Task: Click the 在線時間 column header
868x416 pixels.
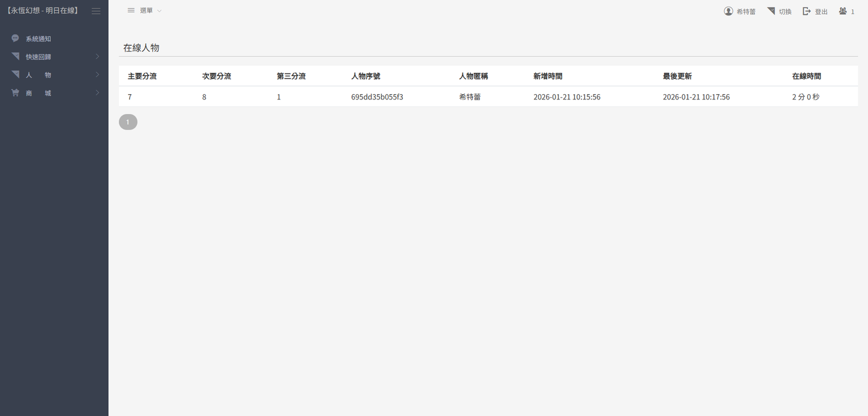Action: coord(806,76)
